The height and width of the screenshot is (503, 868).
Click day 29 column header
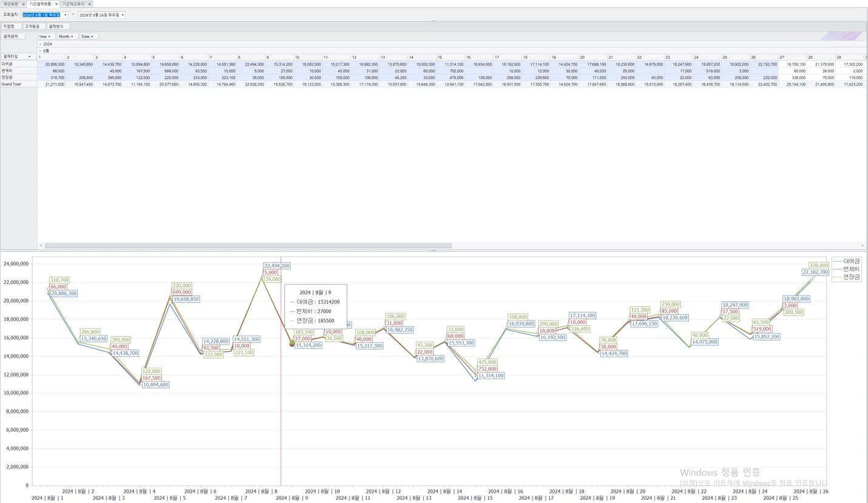849,57
